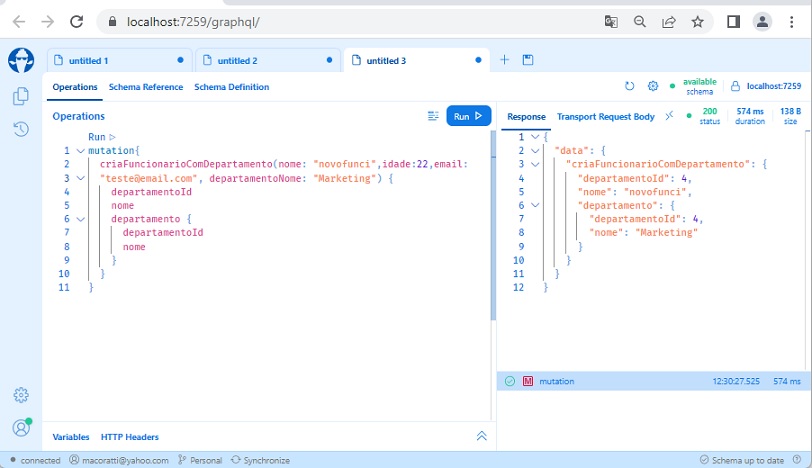Click the localhost:7259 endpoint label

click(774, 86)
